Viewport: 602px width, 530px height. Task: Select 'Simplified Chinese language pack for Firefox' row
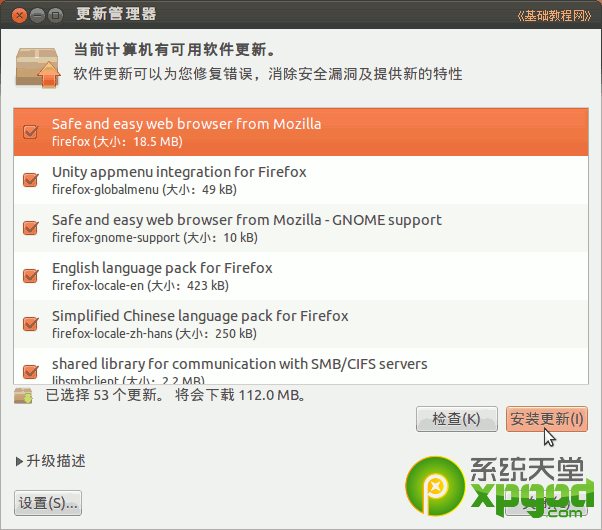[x=301, y=324]
